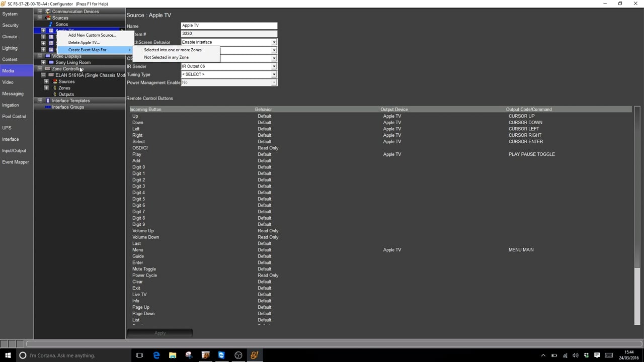Image resolution: width=644 pixels, height=362 pixels.
Task: Expand the Interface Templates node
Action: point(40,101)
